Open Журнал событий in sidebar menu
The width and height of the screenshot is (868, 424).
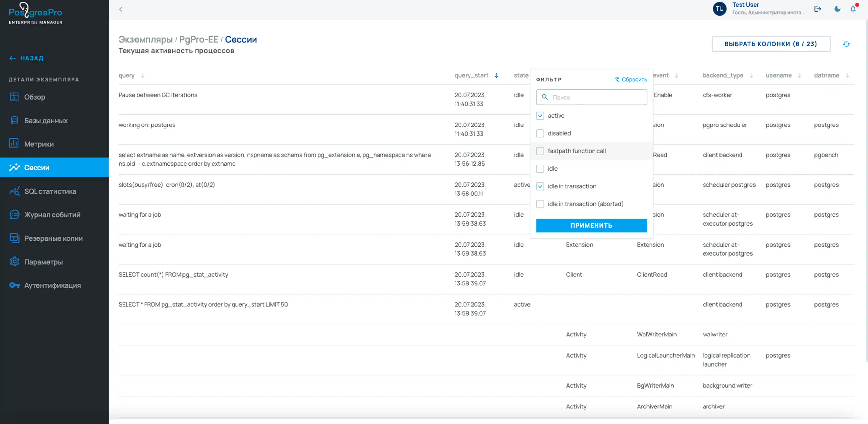52,214
